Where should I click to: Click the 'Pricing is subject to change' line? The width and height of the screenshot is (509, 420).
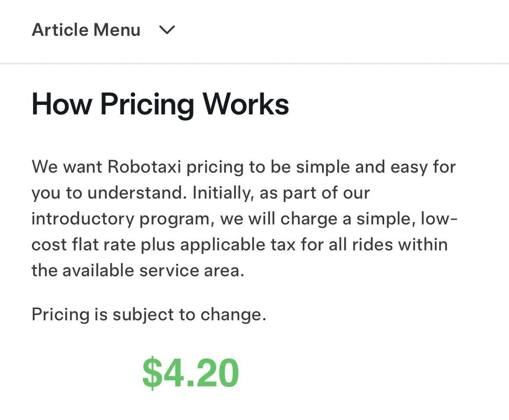tap(149, 315)
